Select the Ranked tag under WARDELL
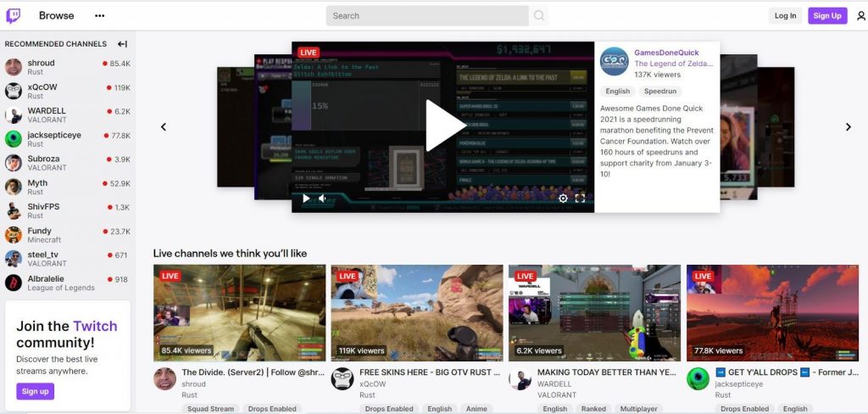Screen dimensions: 868x414 click(x=593, y=409)
